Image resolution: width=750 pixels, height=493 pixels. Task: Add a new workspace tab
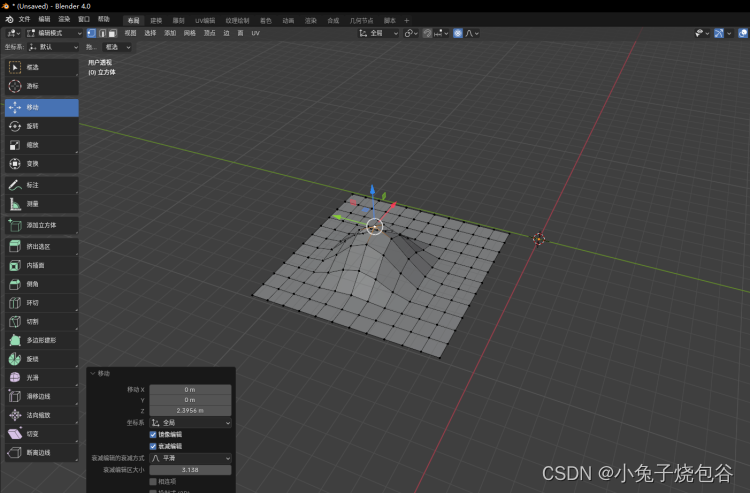point(407,21)
